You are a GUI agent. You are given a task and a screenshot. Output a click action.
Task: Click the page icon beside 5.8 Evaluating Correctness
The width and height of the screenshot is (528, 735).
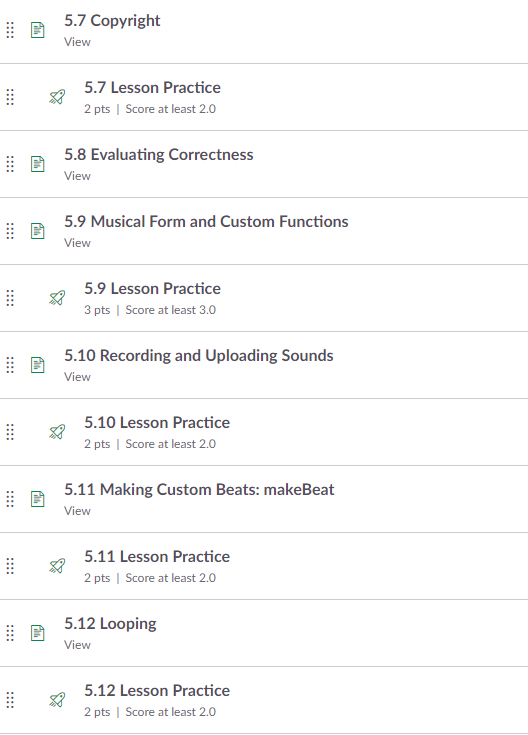(38, 164)
